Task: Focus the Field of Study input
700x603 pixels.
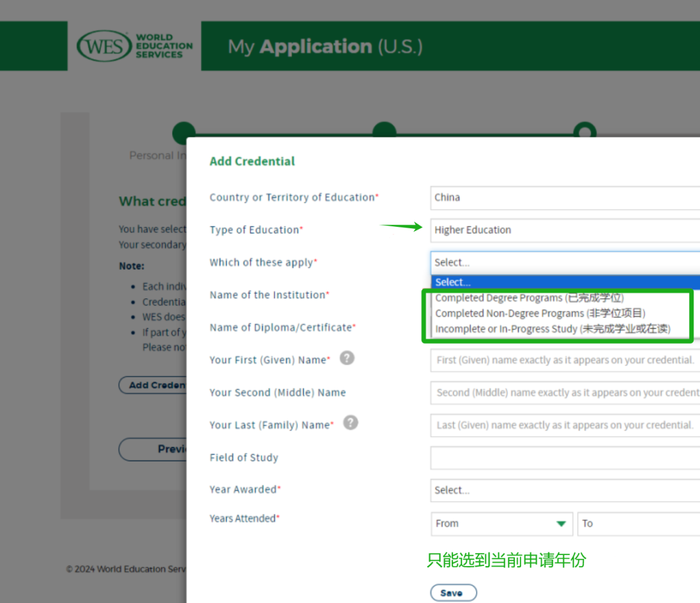Action: [x=564, y=458]
